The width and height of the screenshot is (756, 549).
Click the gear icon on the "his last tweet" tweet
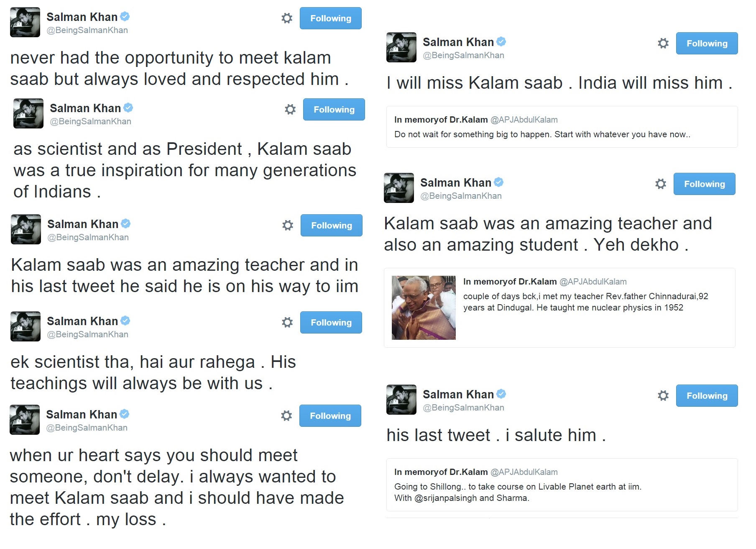coord(663,395)
